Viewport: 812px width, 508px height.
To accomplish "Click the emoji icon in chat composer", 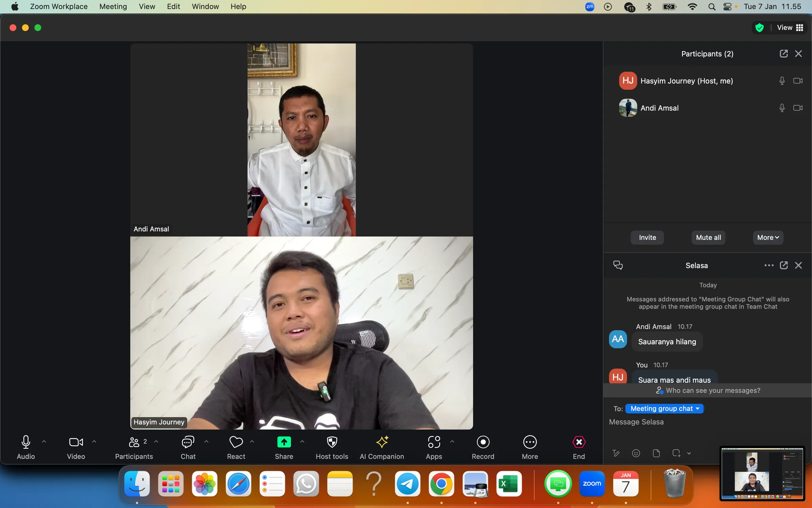I will coord(636,453).
